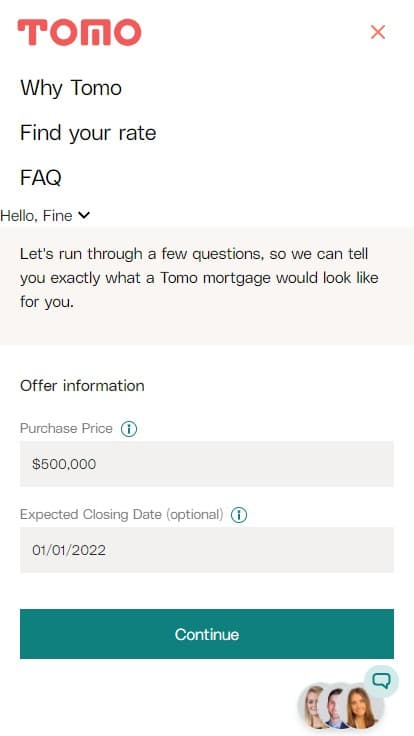Open the FAQ menu item

tap(41, 177)
